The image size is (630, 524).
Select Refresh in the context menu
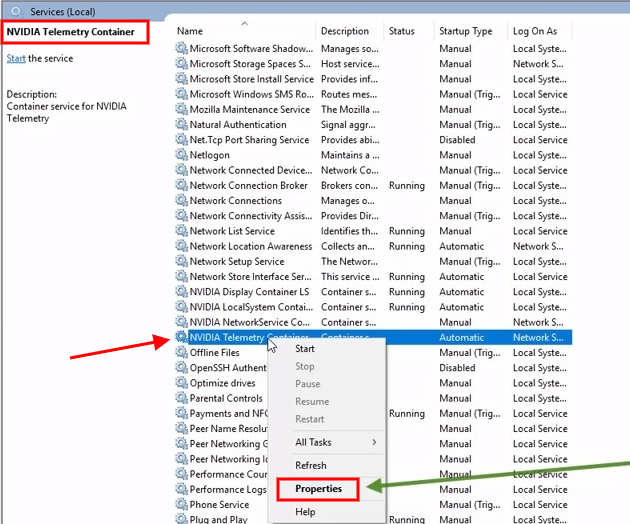click(x=311, y=465)
